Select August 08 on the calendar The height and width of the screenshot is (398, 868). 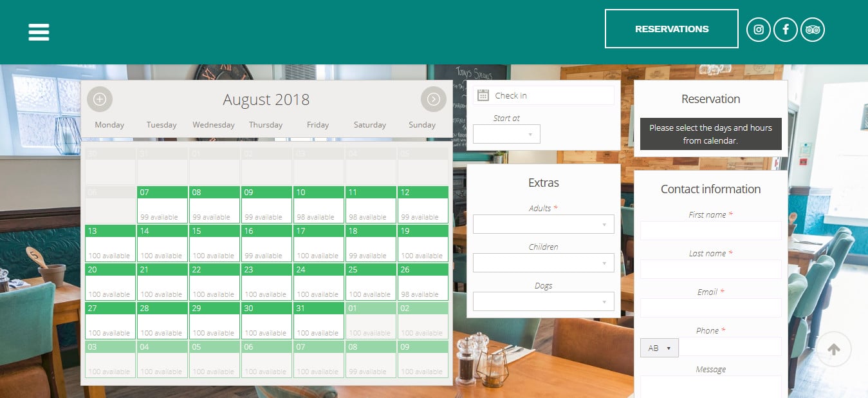tap(214, 205)
